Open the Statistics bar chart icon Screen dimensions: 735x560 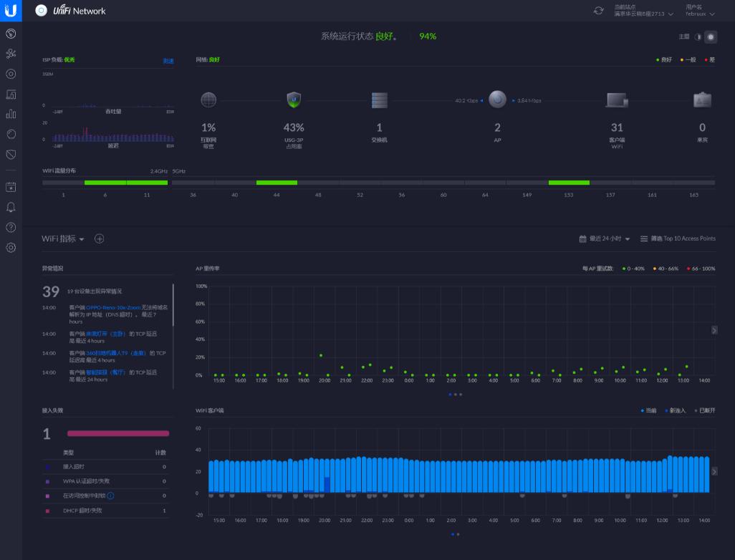(11, 114)
